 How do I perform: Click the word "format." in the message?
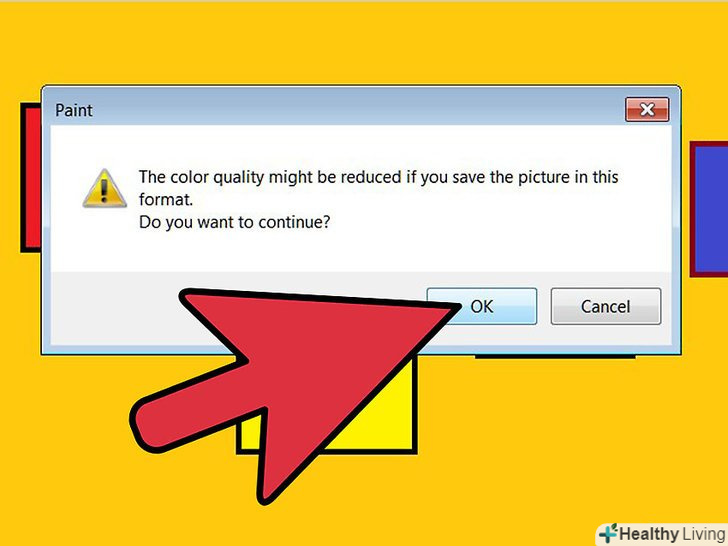(166, 200)
